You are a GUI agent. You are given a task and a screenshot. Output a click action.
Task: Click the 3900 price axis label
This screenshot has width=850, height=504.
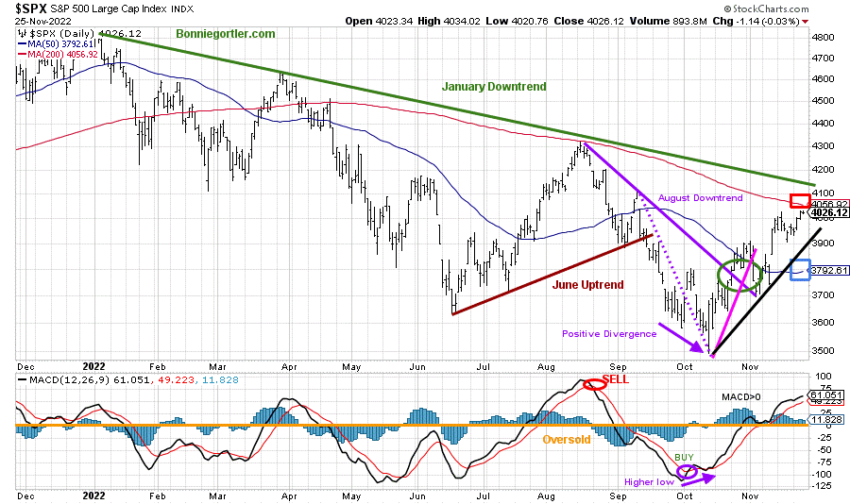824,244
